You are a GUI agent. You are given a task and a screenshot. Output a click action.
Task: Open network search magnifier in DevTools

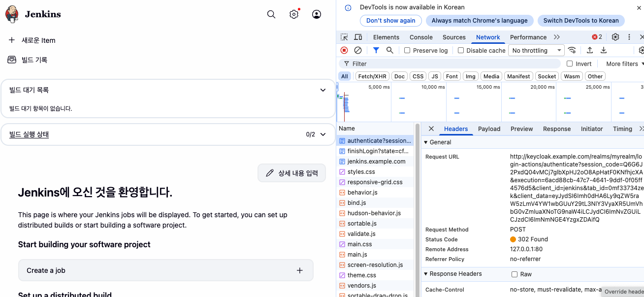(x=389, y=50)
